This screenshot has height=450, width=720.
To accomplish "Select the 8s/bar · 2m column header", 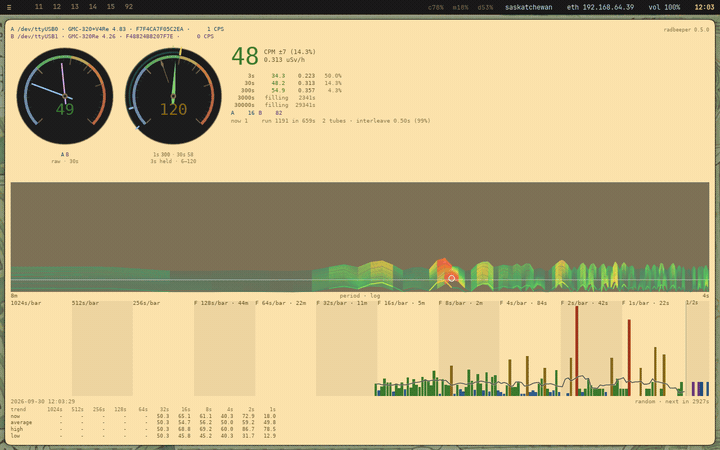I will [460, 303].
